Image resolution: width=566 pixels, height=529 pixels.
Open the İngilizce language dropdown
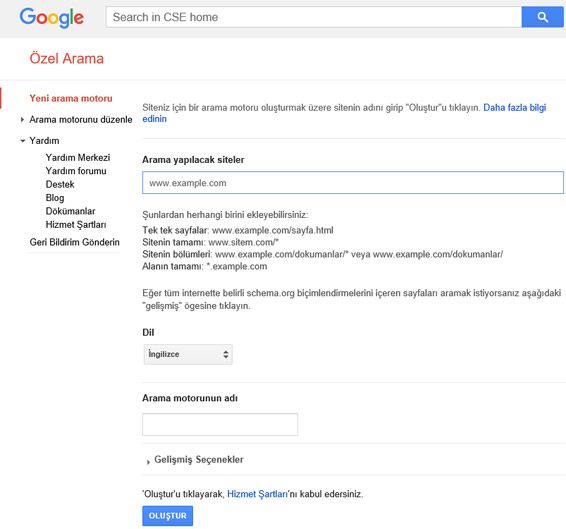(x=188, y=354)
